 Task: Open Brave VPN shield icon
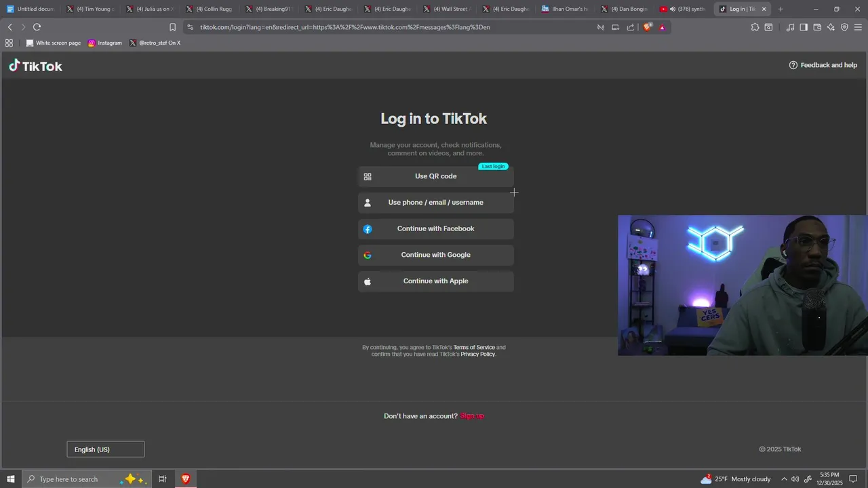[x=844, y=27]
